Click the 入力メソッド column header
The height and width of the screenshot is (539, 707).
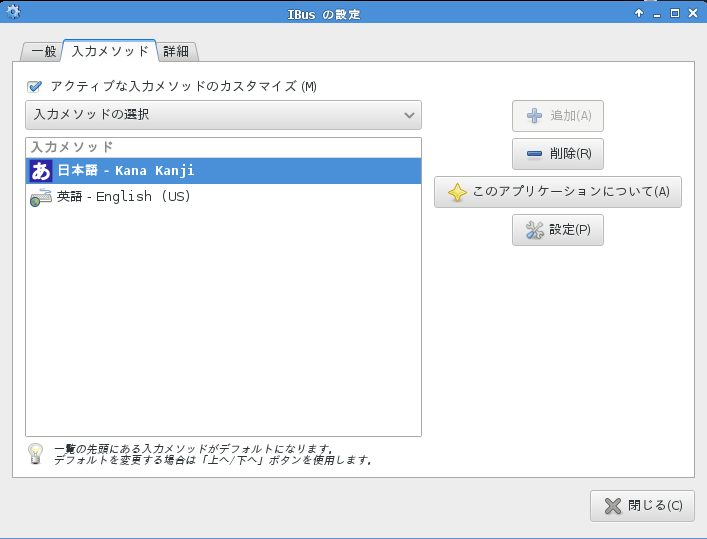223,146
